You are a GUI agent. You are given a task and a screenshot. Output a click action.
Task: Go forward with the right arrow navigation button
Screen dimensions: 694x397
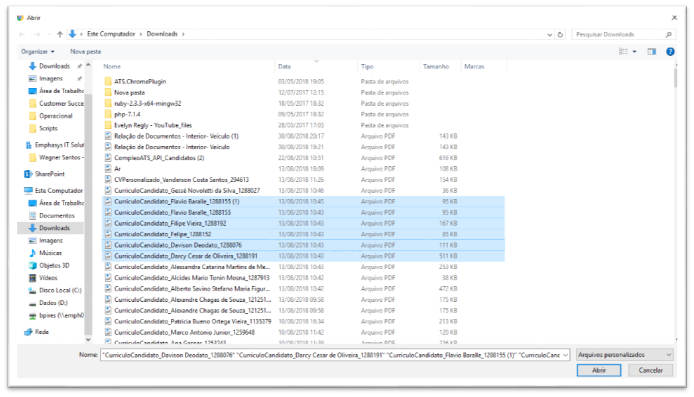point(37,34)
